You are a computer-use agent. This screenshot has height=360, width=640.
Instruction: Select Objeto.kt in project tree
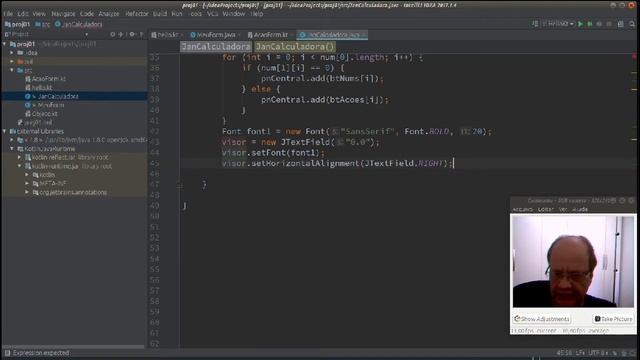[x=41, y=114]
